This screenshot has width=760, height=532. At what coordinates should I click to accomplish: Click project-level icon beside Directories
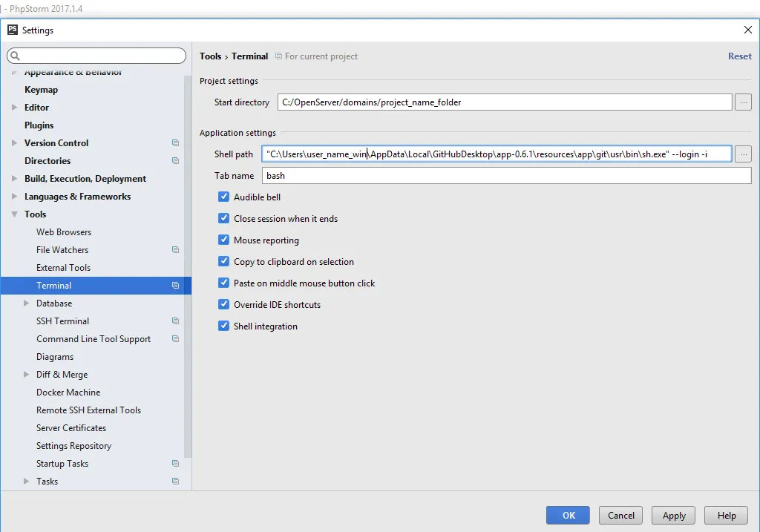175,161
